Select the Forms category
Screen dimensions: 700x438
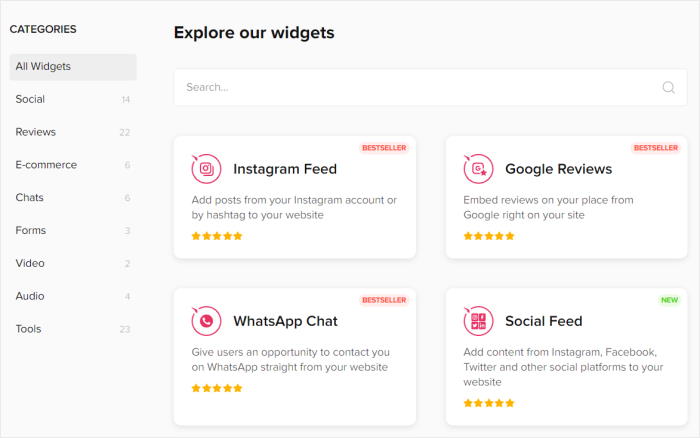73,230
